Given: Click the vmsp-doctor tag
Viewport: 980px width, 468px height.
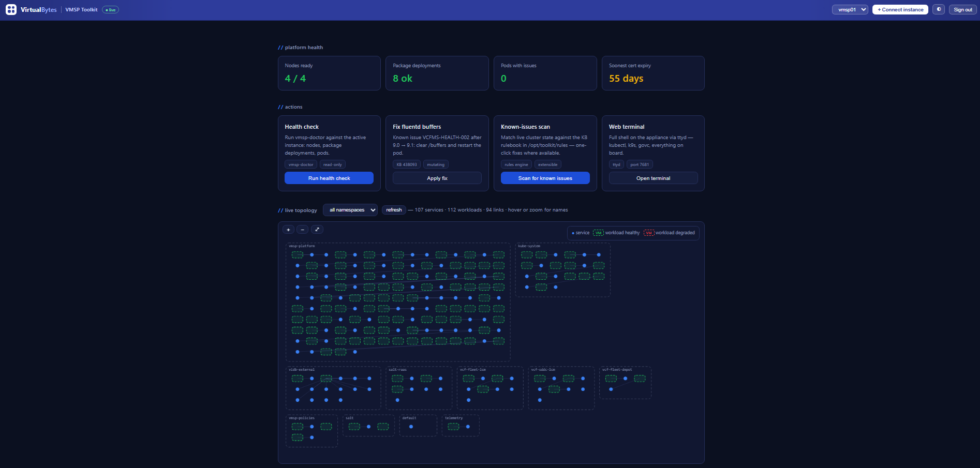Looking at the screenshot, I should point(301,164).
